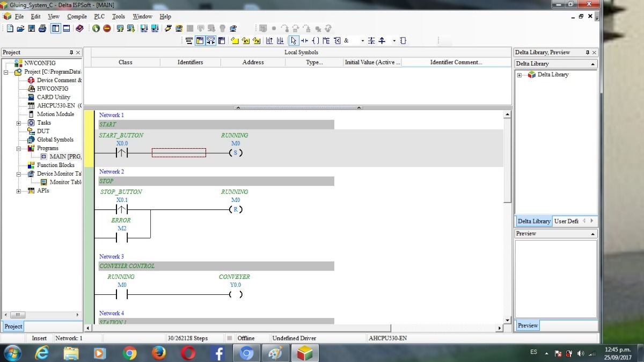Click the Identifier Comment column header
The height and width of the screenshot is (362, 644).
[456, 62]
